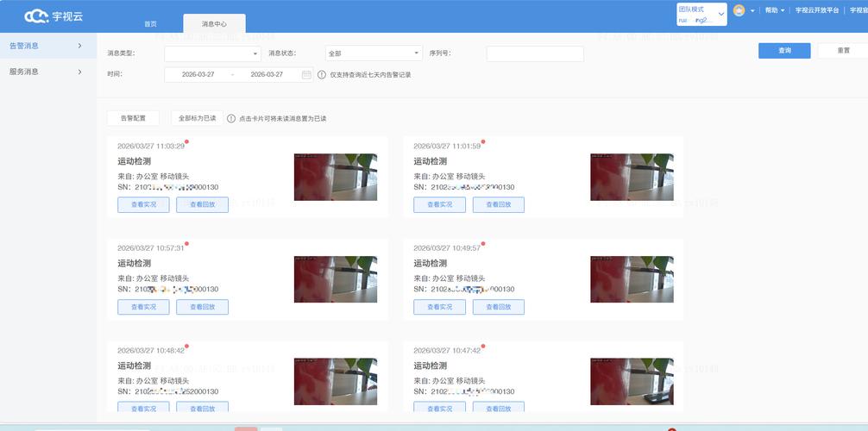Select 服务消息 in the sidebar

tap(48, 72)
